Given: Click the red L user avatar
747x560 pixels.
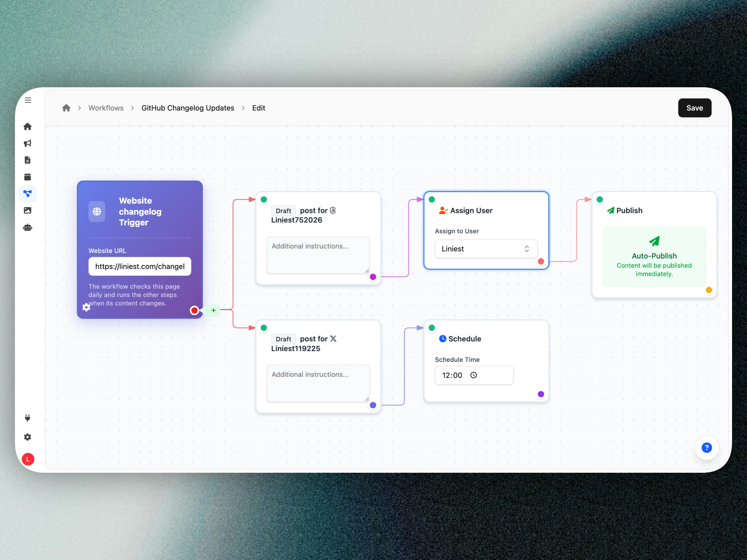Looking at the screenshot, I should pos(28,459).
